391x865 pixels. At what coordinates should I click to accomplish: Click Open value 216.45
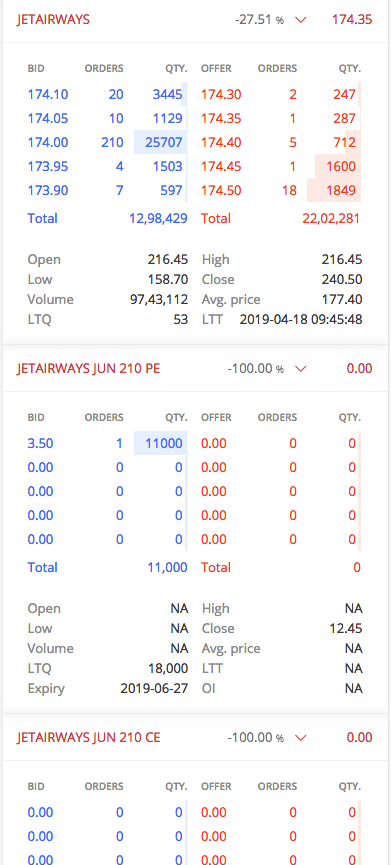pos(168,259)
